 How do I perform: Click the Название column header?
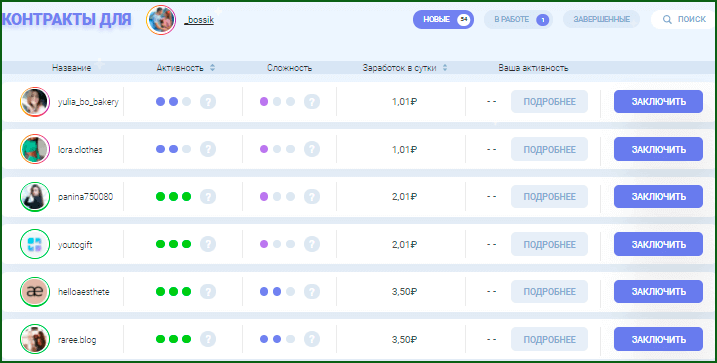click(x=71, y=68)
